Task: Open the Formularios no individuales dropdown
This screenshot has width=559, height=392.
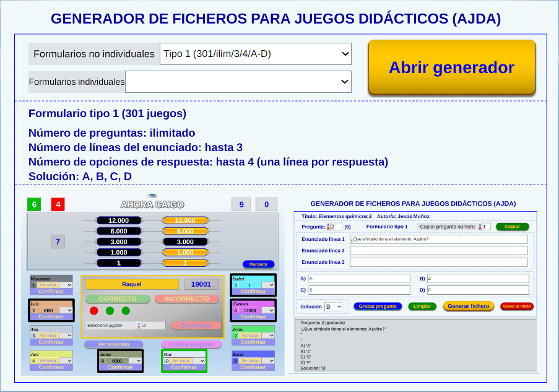Action: 255,54
